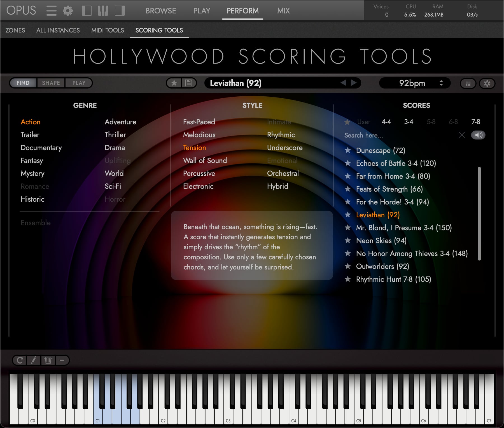Open Scoring Tools settings gear icon
Viewport: 504px width, 428px height.
pos(487,83)
